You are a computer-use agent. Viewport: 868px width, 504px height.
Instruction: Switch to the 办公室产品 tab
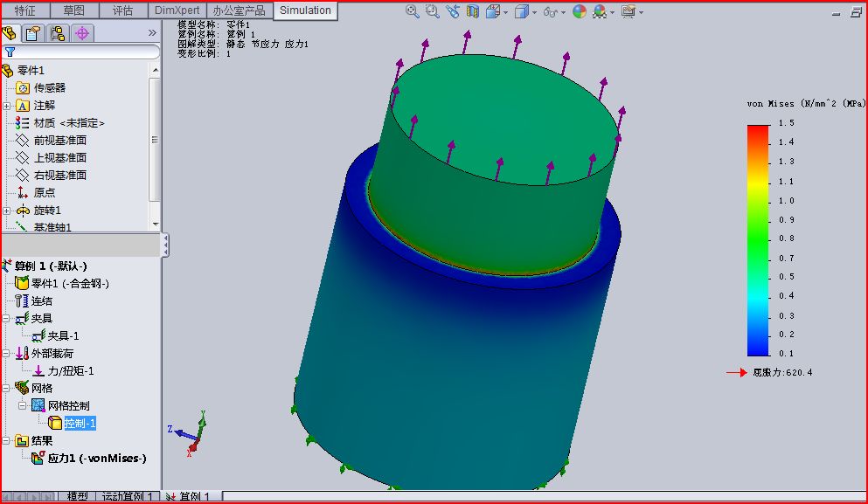(240, 10)
